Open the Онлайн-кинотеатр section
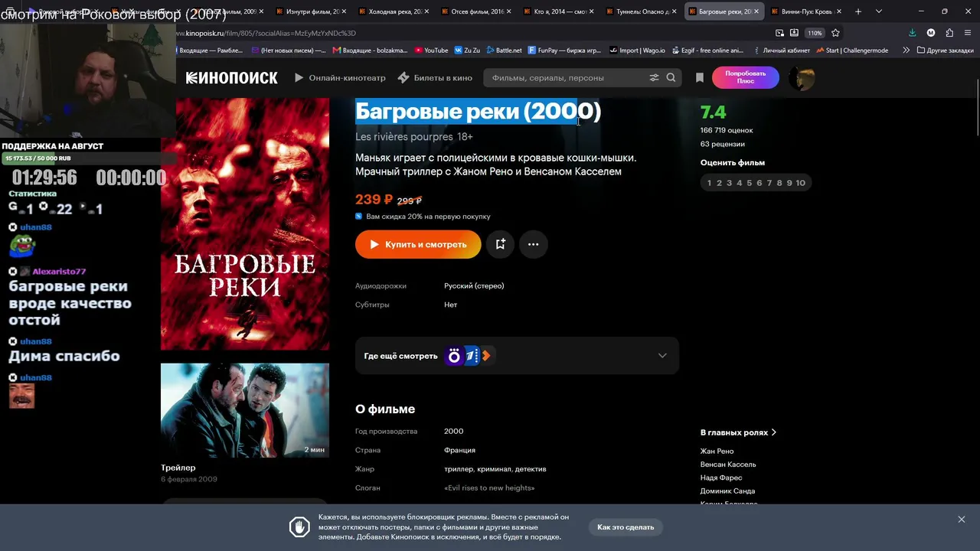The height and width of the screenshot is (551, 980). click(340, 77)
